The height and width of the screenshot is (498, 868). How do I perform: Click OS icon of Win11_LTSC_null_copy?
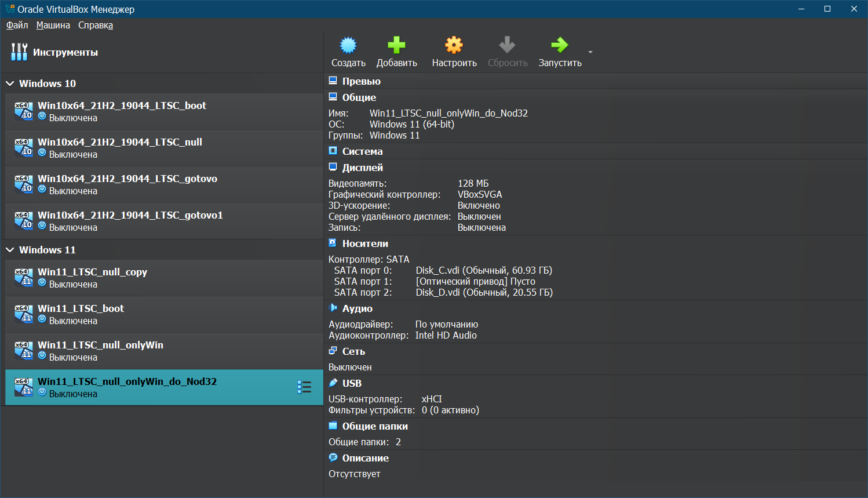tap(24, 278)
